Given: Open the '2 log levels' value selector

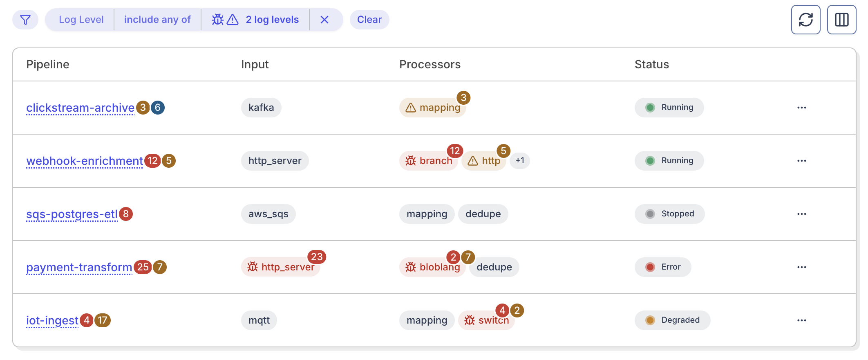Looking at the screenshot, I should tap(255, 20).
